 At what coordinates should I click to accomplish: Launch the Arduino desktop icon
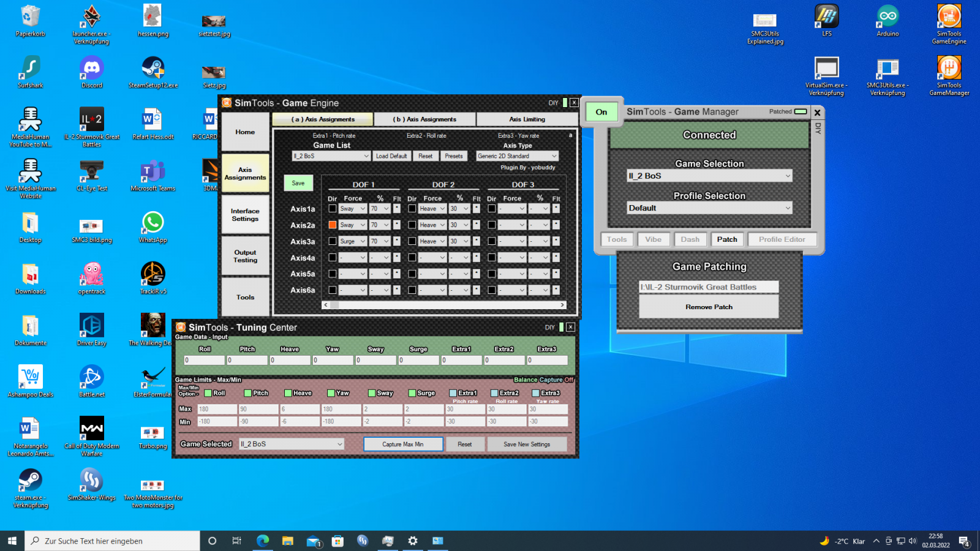(888, 17)
